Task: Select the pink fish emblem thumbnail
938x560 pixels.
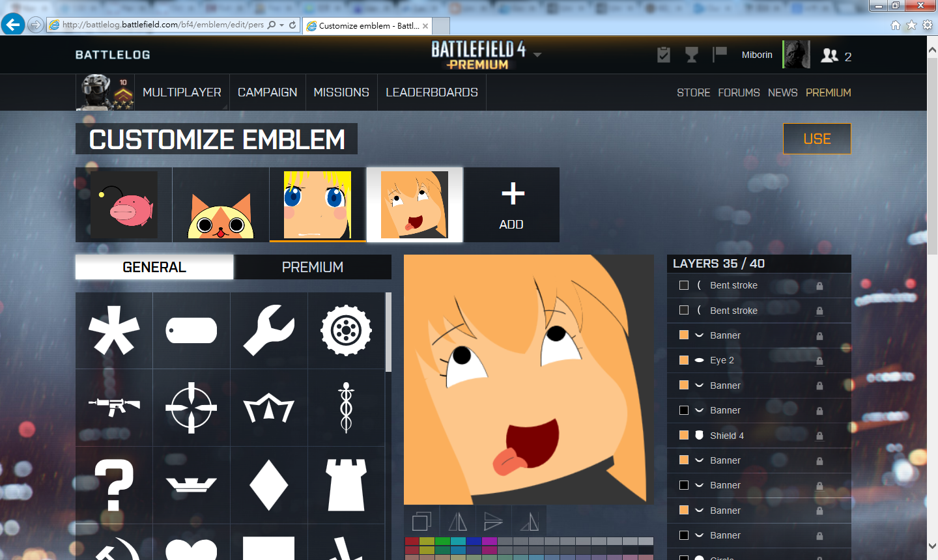Action: [124, 204]
